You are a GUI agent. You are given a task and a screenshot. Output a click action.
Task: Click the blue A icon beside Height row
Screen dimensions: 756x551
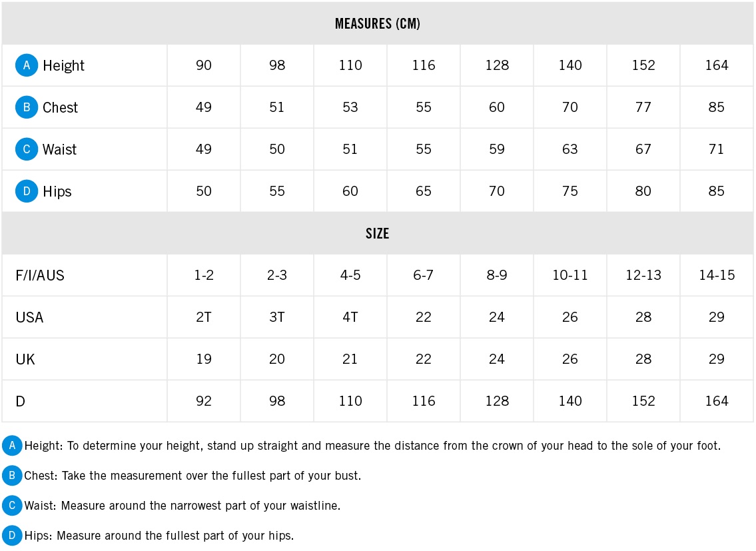tap(27, 65)
